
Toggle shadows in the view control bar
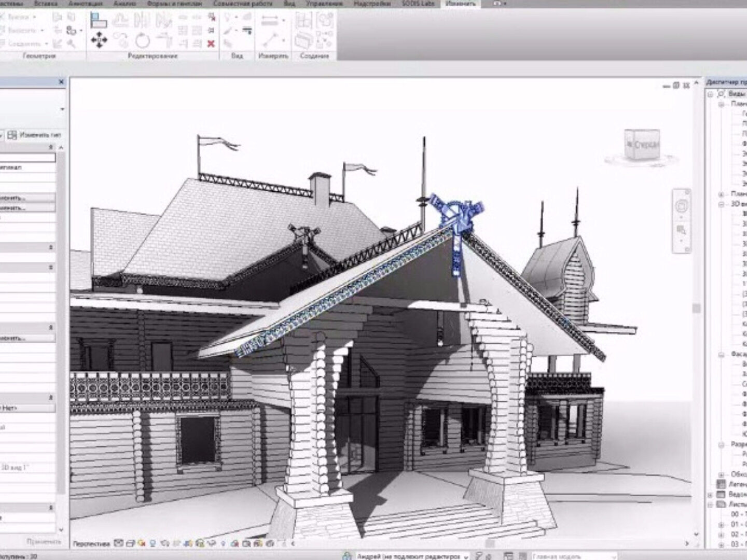164,543
